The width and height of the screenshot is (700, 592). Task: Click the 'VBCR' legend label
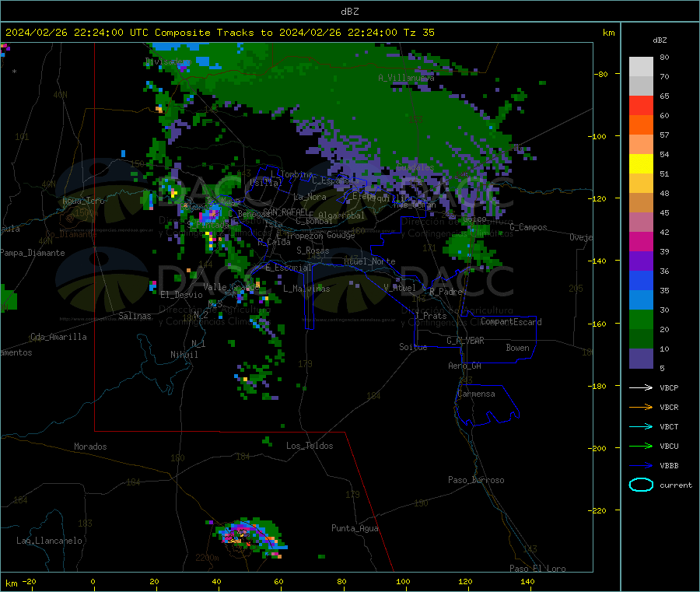[x=669, y=407]
